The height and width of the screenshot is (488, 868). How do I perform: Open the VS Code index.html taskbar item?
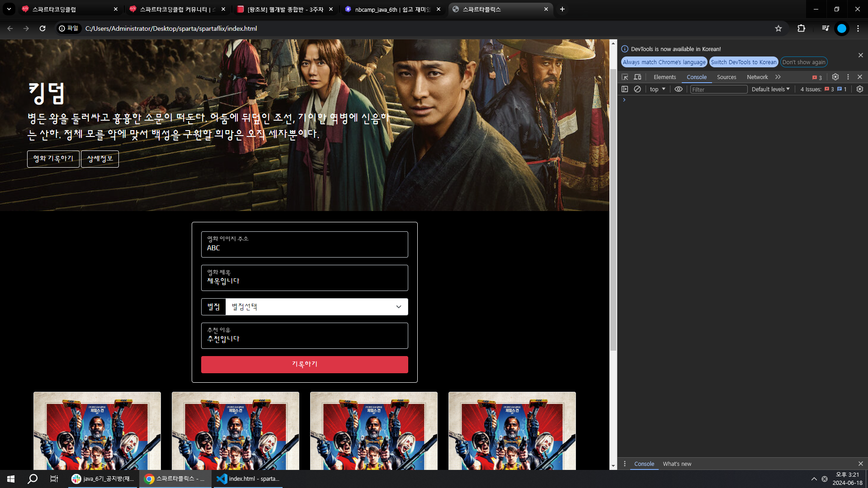[248, 479]
